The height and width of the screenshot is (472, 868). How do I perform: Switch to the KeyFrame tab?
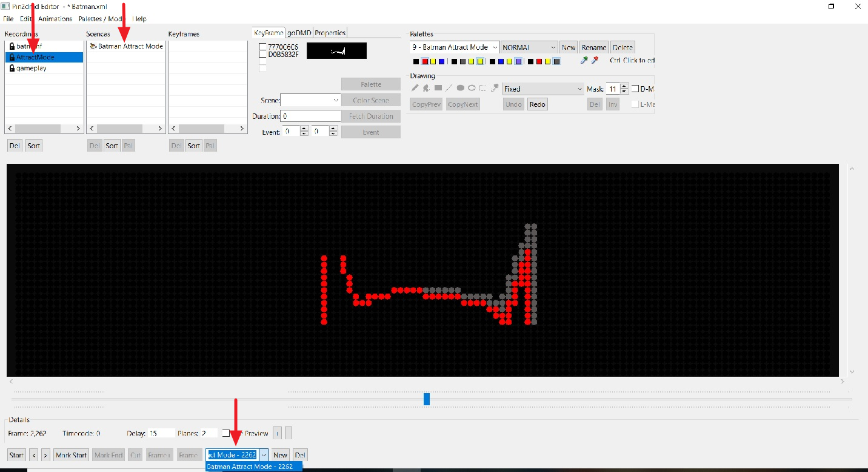[x=269, y=33]
